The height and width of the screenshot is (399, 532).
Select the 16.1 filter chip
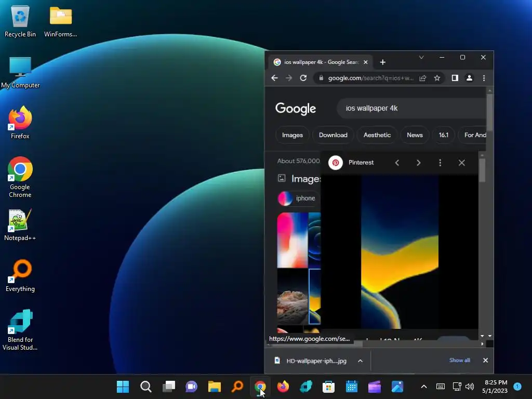pos(444,135)
